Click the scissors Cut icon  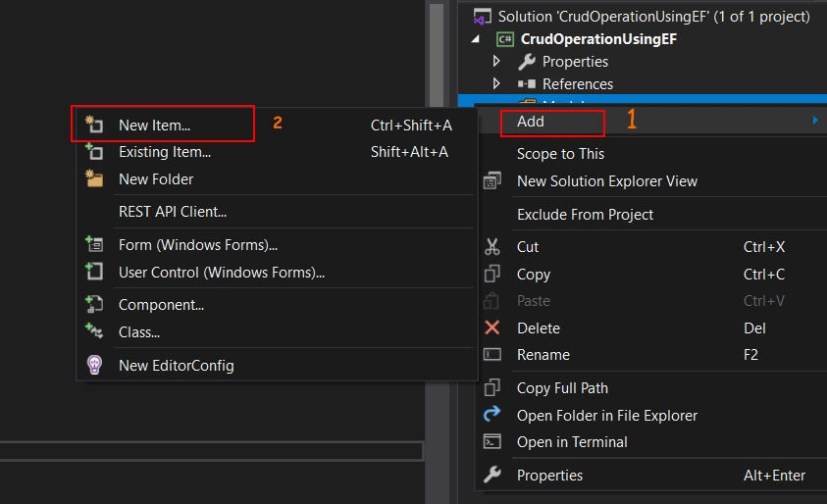[x=492, y=247]
